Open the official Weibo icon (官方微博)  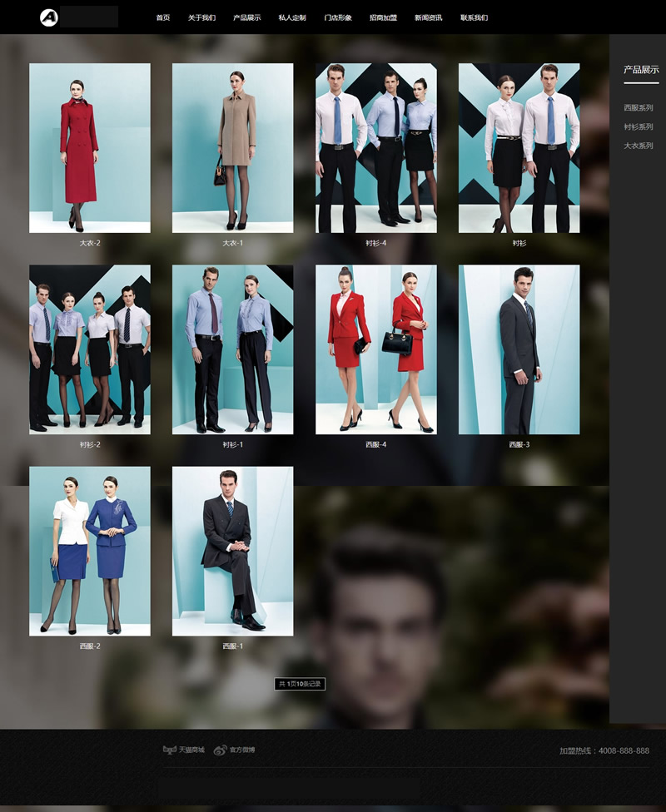pyautogui.click(x=221, y=750)
